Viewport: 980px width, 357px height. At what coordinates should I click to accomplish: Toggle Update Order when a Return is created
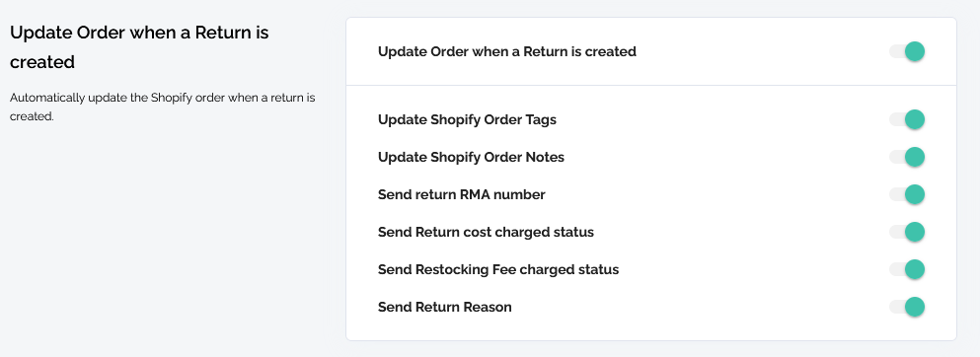(x=907, y=51)
